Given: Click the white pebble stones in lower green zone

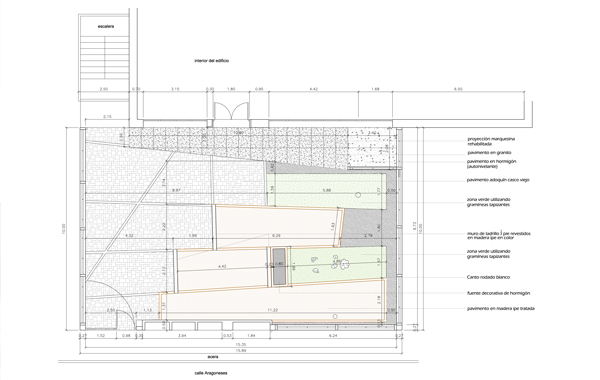Looking at the screenshot, I should coord(330,263).
